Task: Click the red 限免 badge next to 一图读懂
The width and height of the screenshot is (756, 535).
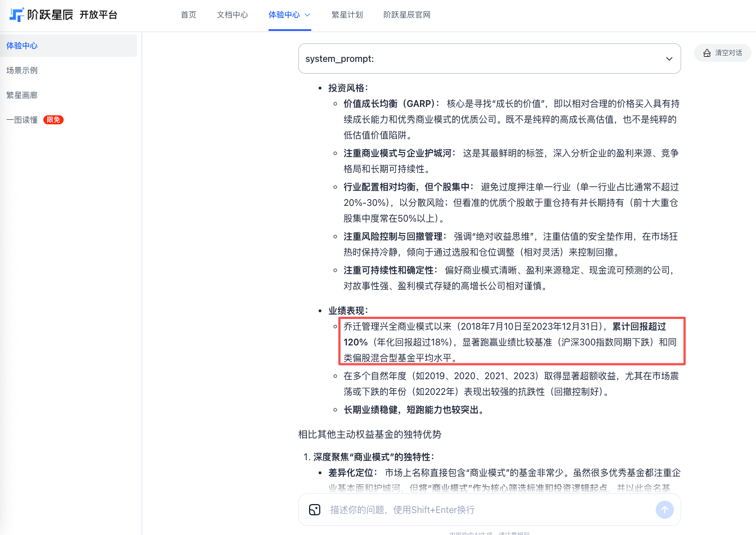Action: point(53,119)
